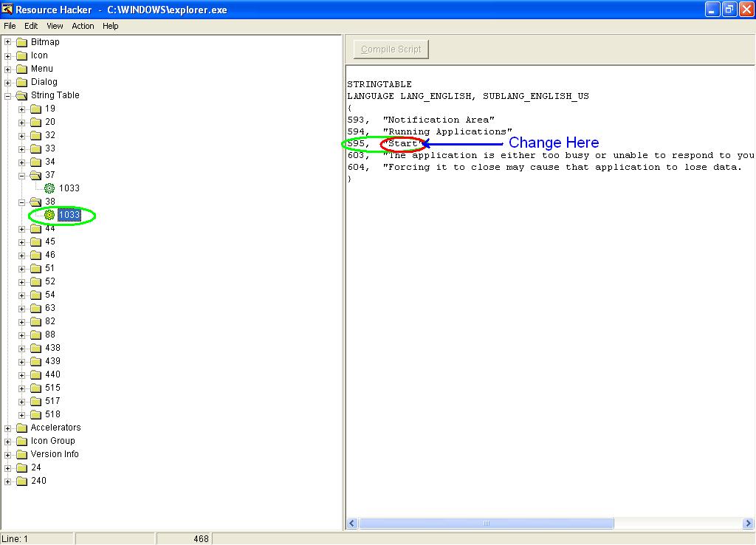Click the Compile Script button
This screenshot has height=545, width=756.
pos(391,49)
